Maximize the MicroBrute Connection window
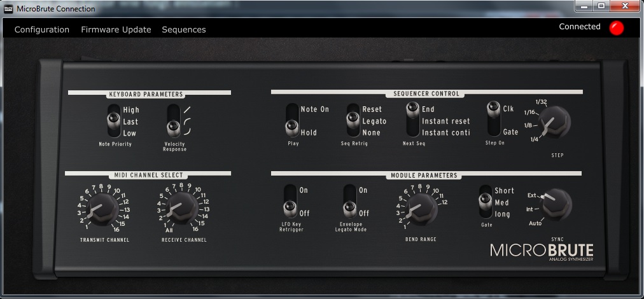Image resolution: width=644 pixels, height=299 pixels. (602, 6)
